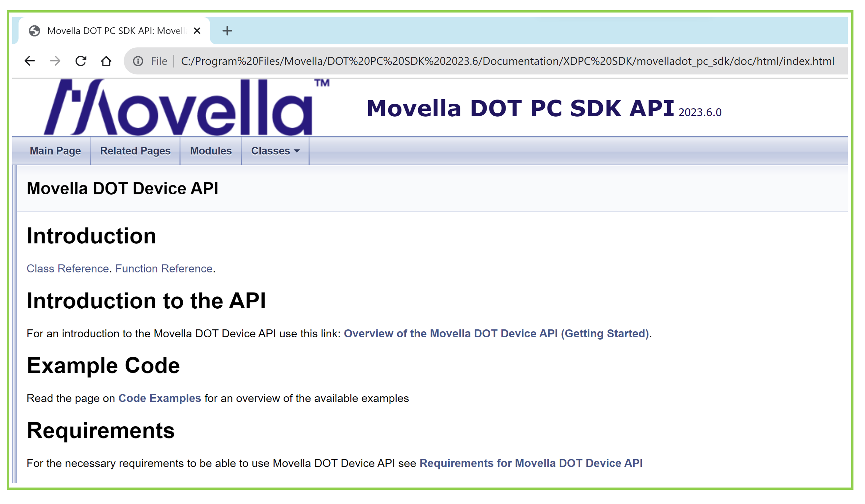The height and width of the screenshot is (504, 865).
Task: Expand the Classes navigation chevron
Action: [297, 151]
